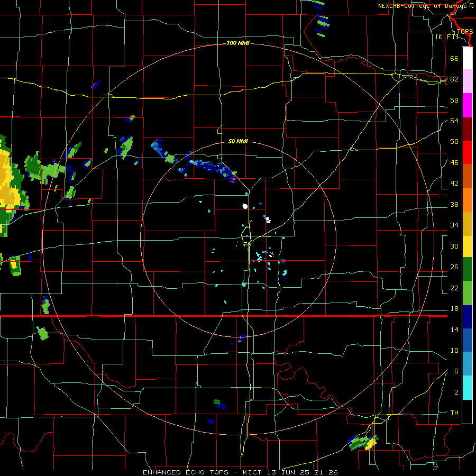Click the bright red legend color band
This screenshot has width=476, height=476.
467,152
